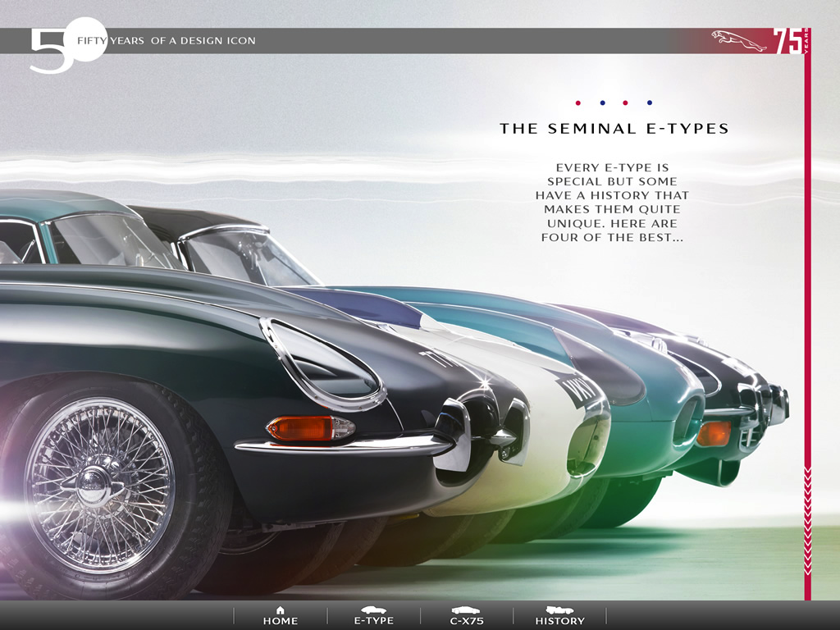
Task: Click the red vertical scroll bar
Action: pos(807,328)
